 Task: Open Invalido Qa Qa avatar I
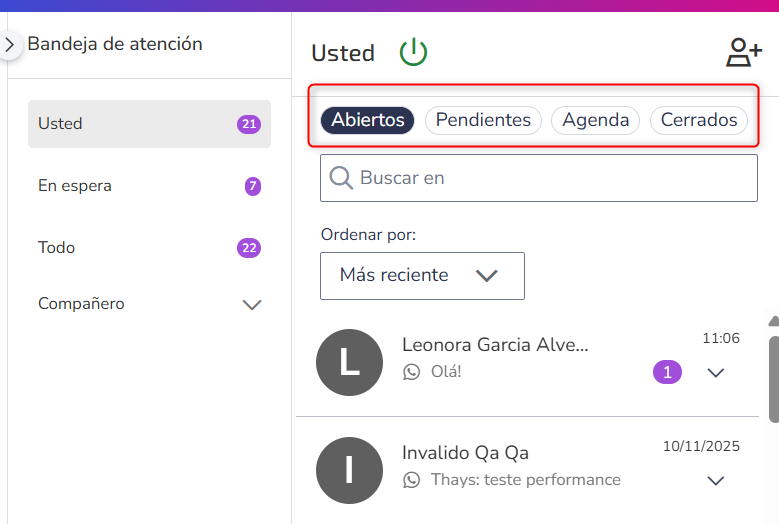tap(349, 470)
